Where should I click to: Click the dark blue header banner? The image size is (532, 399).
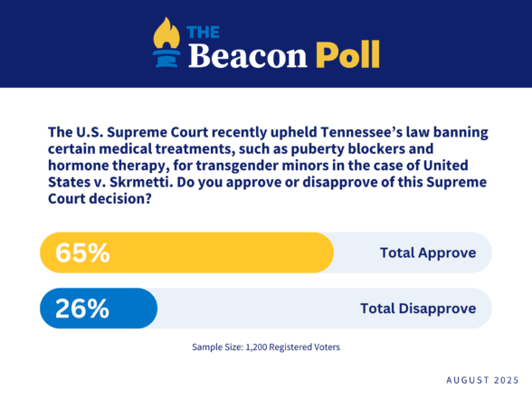pos(266,43)
